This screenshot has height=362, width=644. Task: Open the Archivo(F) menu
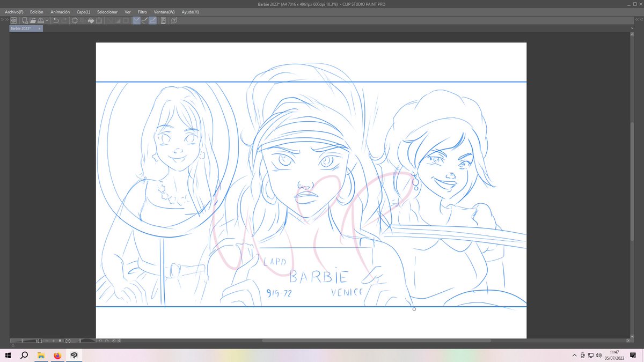click(14, 12)
